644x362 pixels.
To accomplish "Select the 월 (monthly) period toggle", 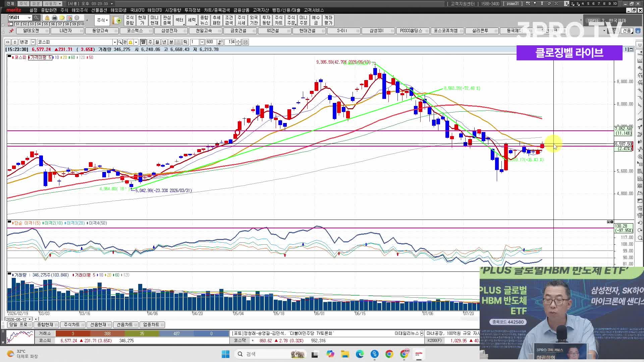I will click(157, 42).
